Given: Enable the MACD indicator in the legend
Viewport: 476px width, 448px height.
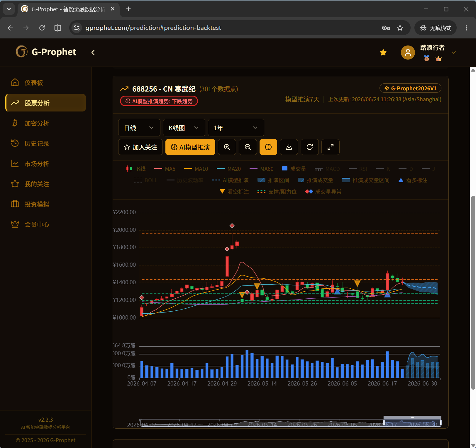Looking at the screenshot, I should (x=327, y=169).
